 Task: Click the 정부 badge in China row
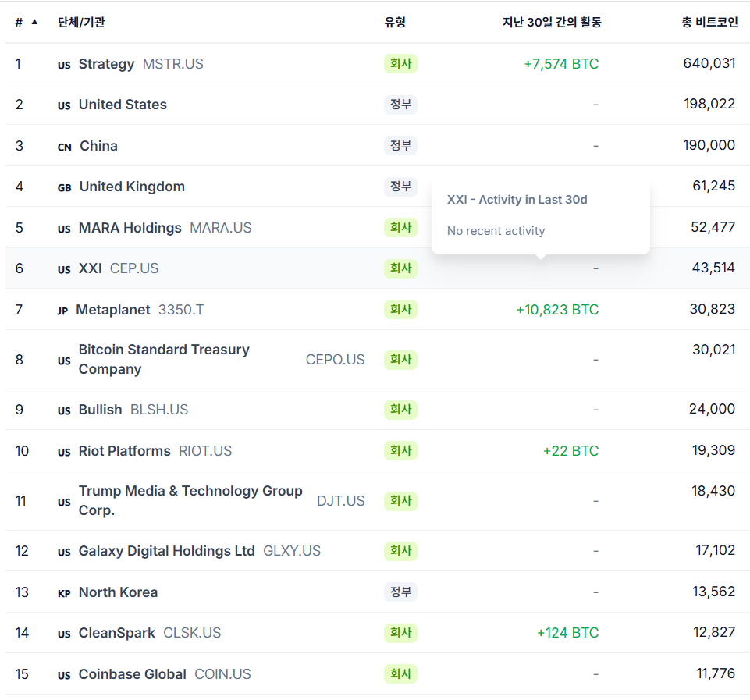click(400, 146)
